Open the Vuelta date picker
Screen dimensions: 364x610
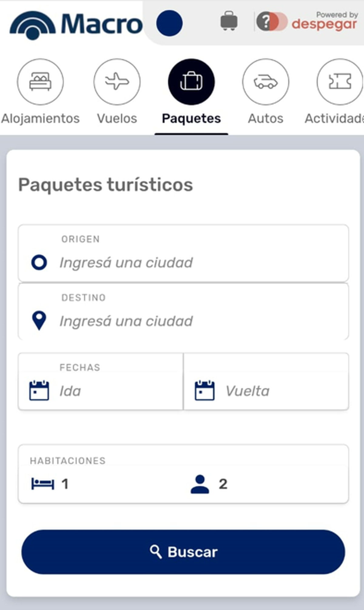pyautogui.click(x=266, y=391)
